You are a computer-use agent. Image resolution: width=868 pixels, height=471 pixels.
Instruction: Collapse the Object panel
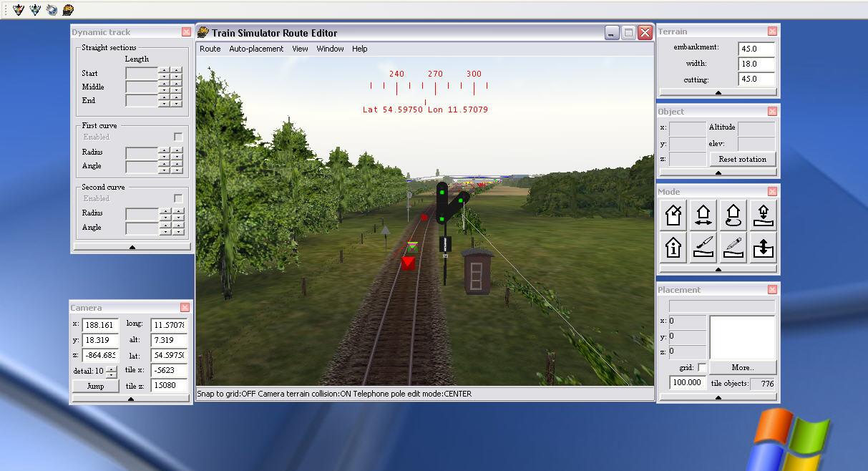click(x=718, y=173)
